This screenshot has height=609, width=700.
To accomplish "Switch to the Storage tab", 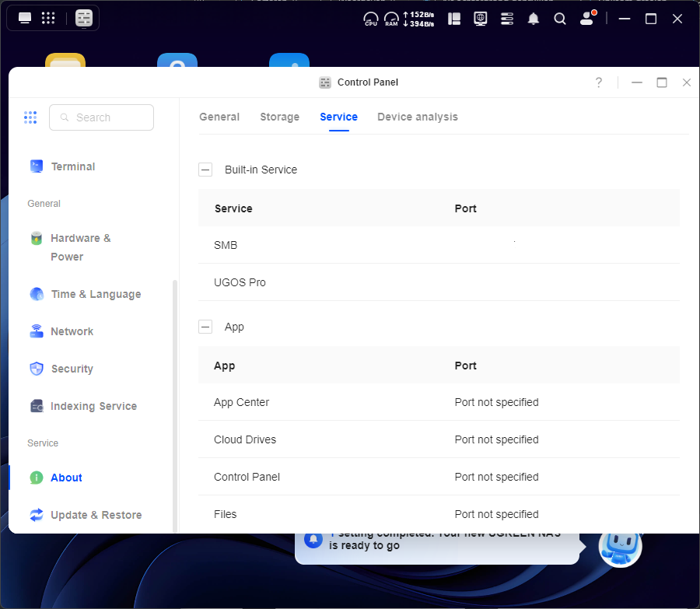I will coord(279,117).
